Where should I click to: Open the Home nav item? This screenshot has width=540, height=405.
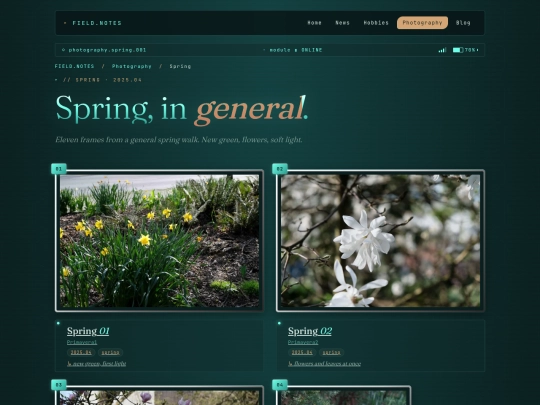pos(314,23)
